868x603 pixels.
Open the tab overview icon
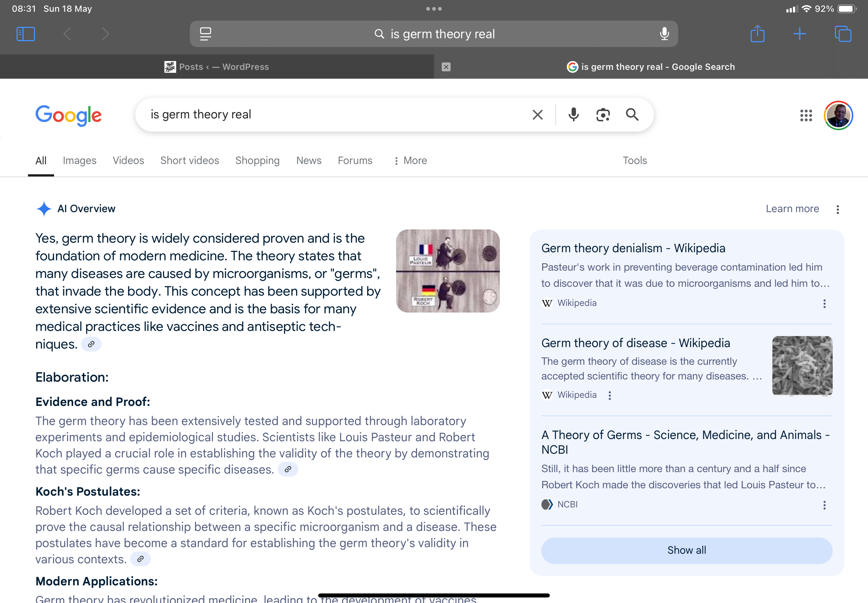tap(843, 34)
